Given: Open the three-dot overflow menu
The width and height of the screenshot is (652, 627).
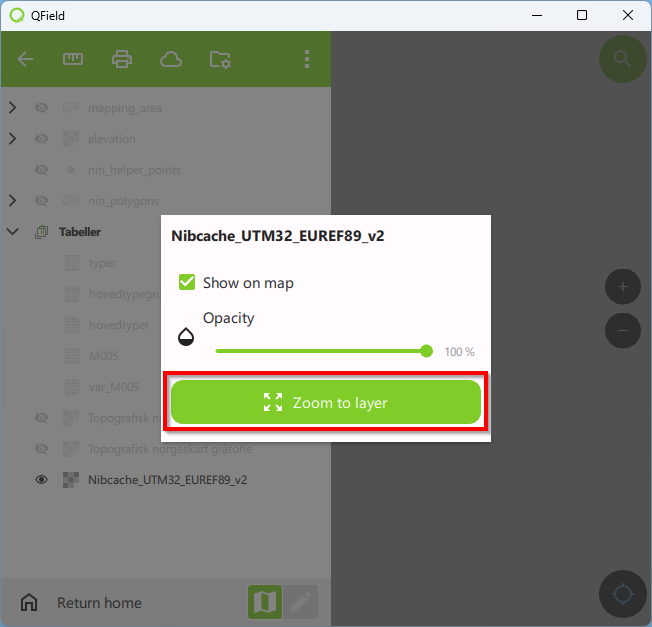Looking at the screenshot, I should click(307, 59).
